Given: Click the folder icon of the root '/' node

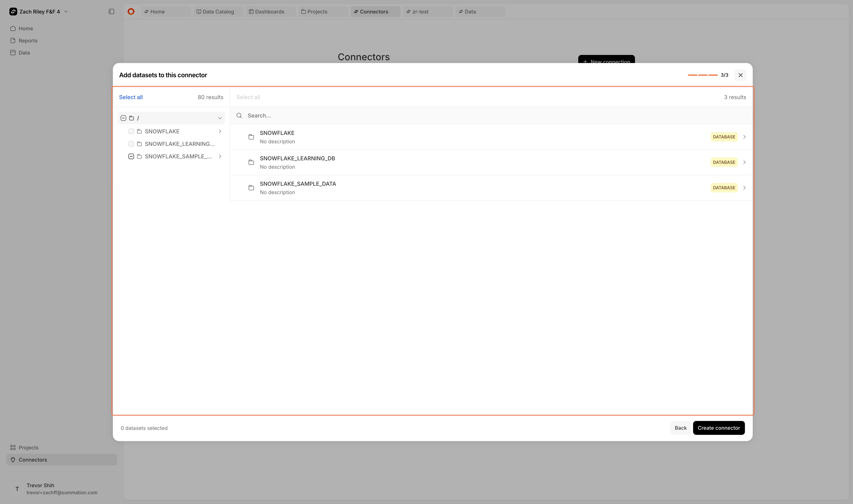Looking at the screenshot, I should 131,118.
